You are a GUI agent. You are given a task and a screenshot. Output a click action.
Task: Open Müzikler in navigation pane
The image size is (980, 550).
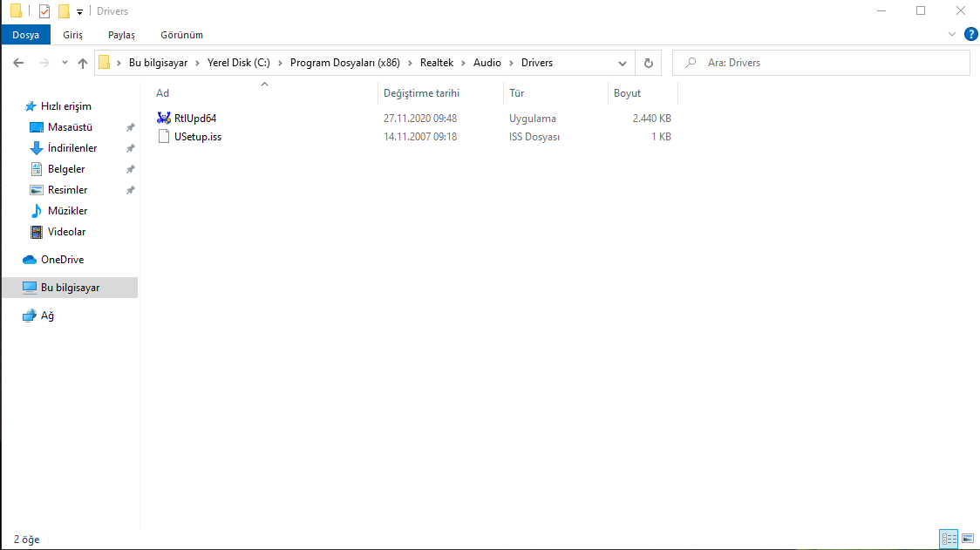click(x=67, y=211)
